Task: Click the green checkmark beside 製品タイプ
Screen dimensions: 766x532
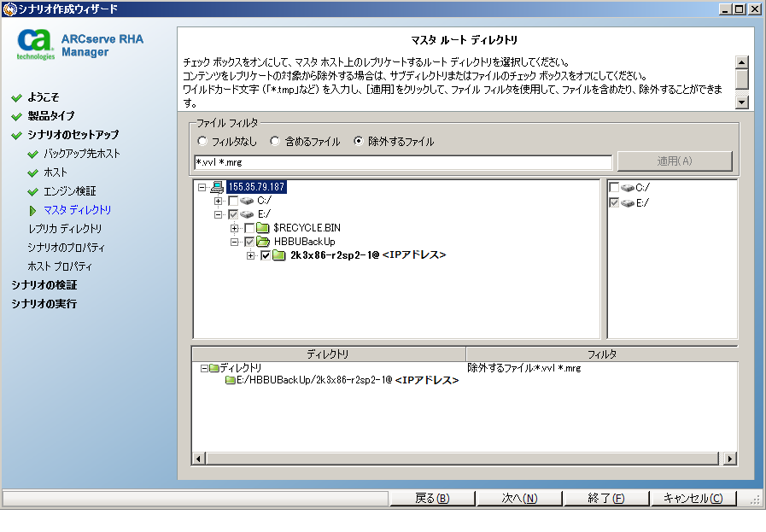Action: point(16,116)
